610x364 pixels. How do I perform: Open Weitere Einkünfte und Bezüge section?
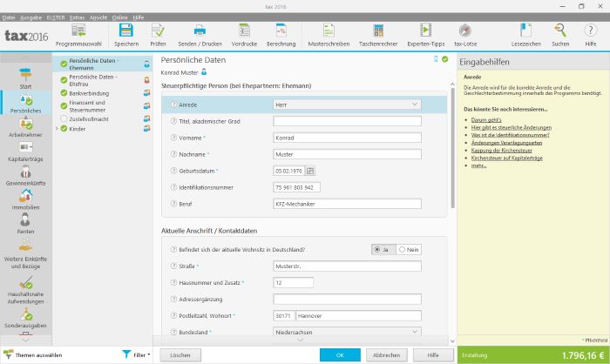click(x=25, y=255)
